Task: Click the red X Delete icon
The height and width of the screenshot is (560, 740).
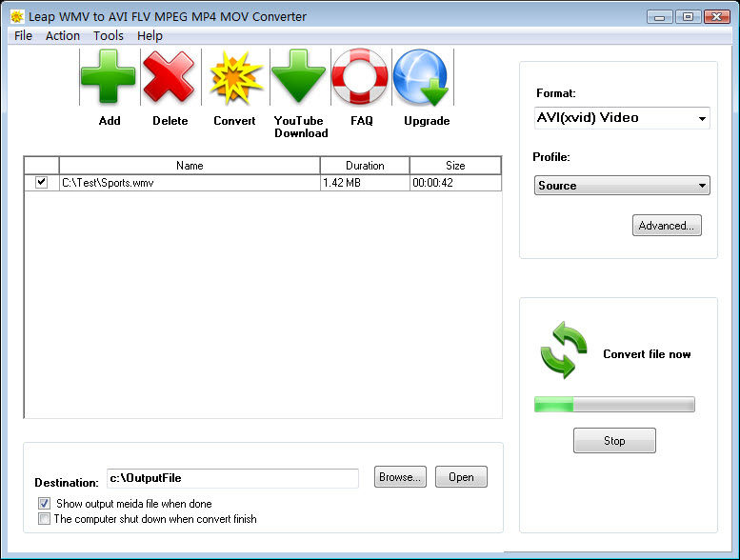Action: [x=169, y=77]
